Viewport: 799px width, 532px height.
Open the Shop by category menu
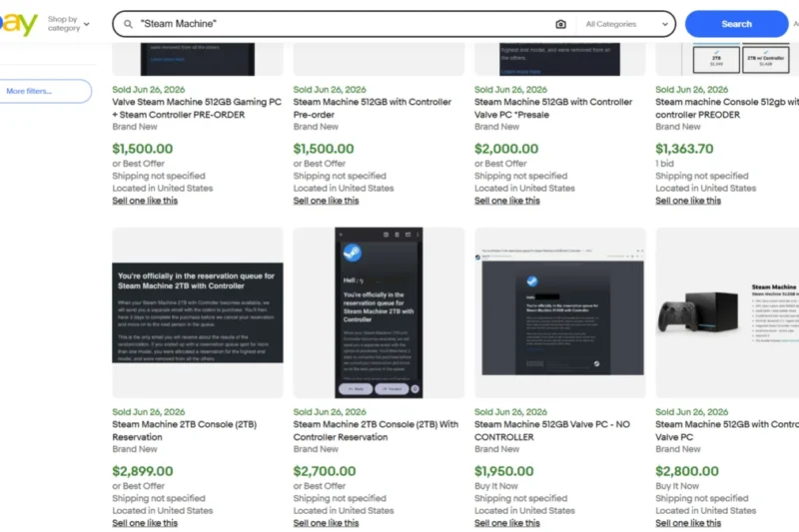tap(68, 23)
